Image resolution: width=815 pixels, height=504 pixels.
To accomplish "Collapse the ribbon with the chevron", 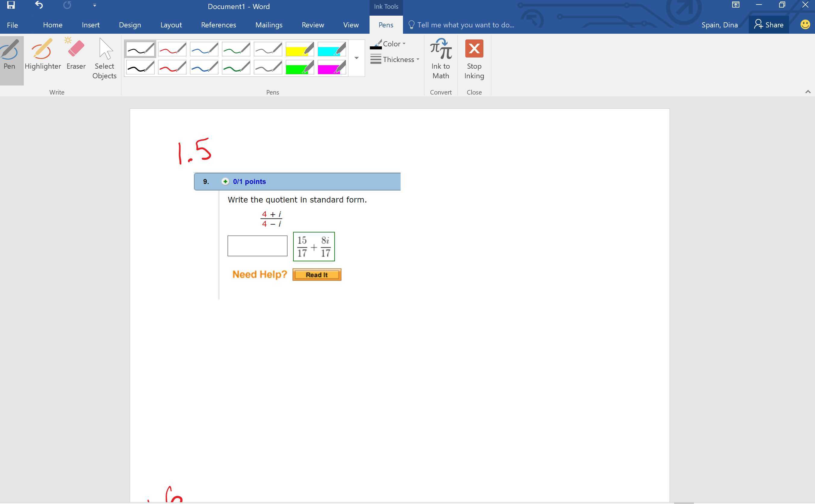I will [807, 92].
